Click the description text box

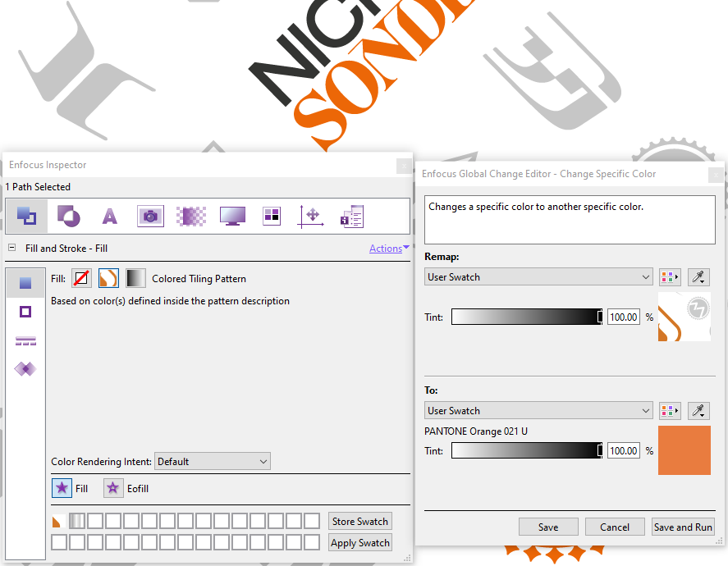coord(570,220)
